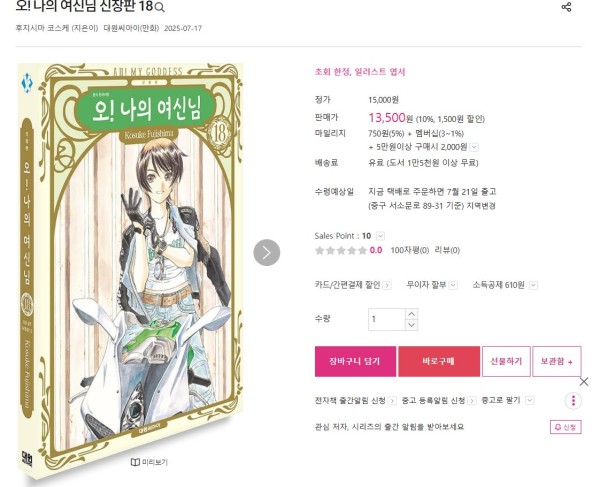The image size is (600, 487).
Task: Expand the Sales Point dropdown
Action: [380, 236]
